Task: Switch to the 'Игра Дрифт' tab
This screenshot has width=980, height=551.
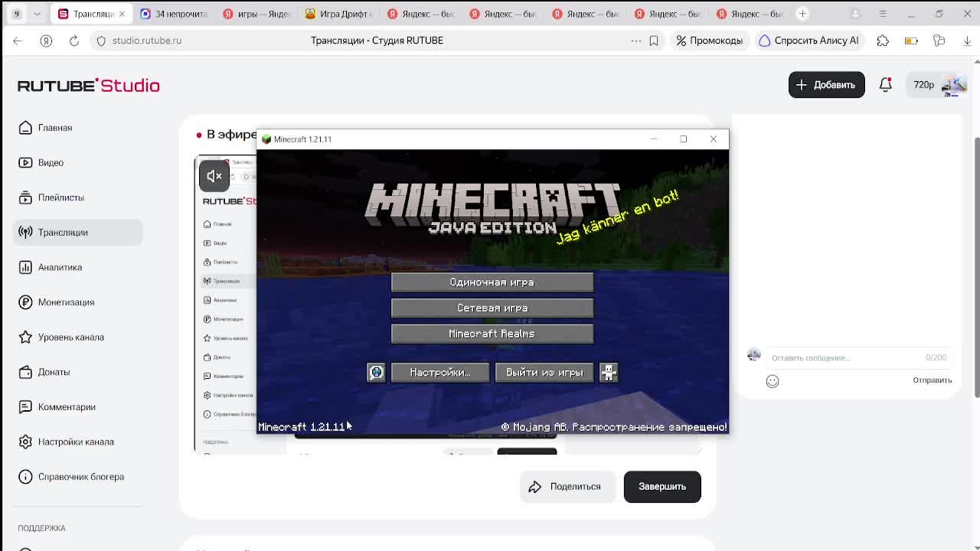Action: [x=338, y=14]
